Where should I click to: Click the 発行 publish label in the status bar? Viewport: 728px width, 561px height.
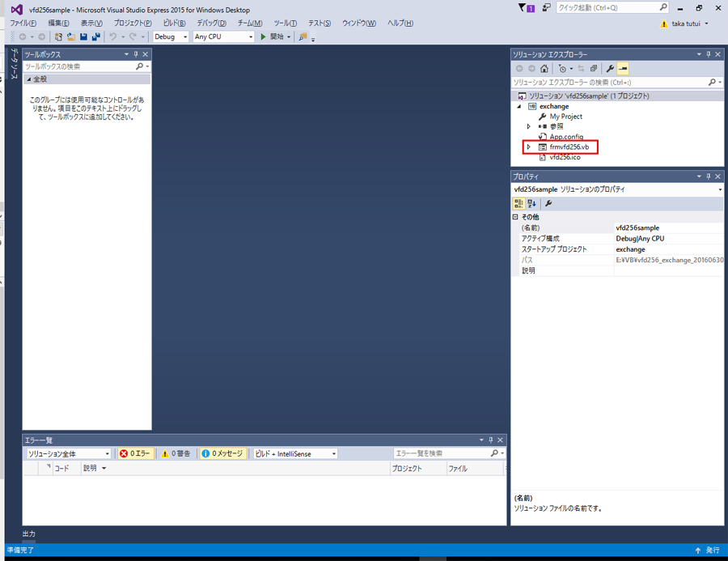click(x=713, y=550)
